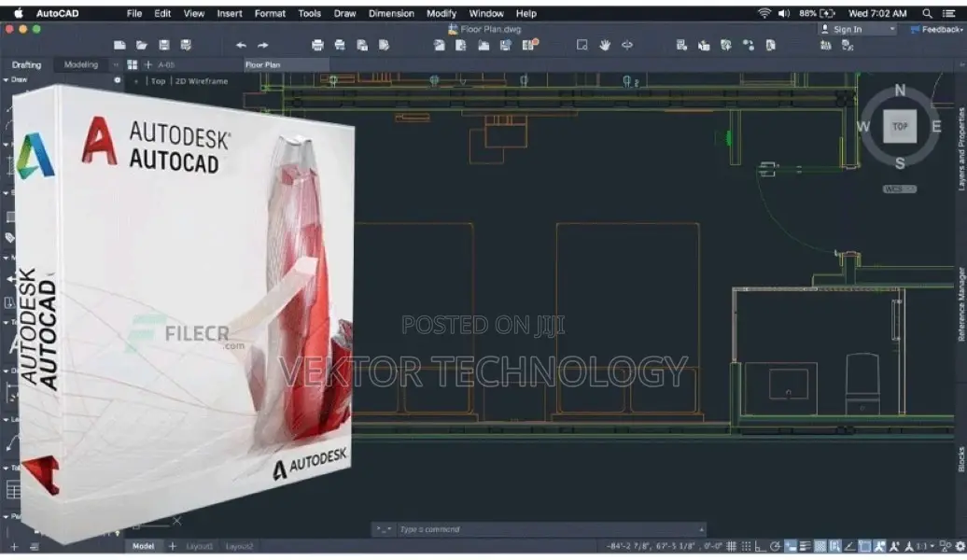
Task: Click the New drawing icon in the toolbar
Action: pyautogui.click(x=119, y=45)
